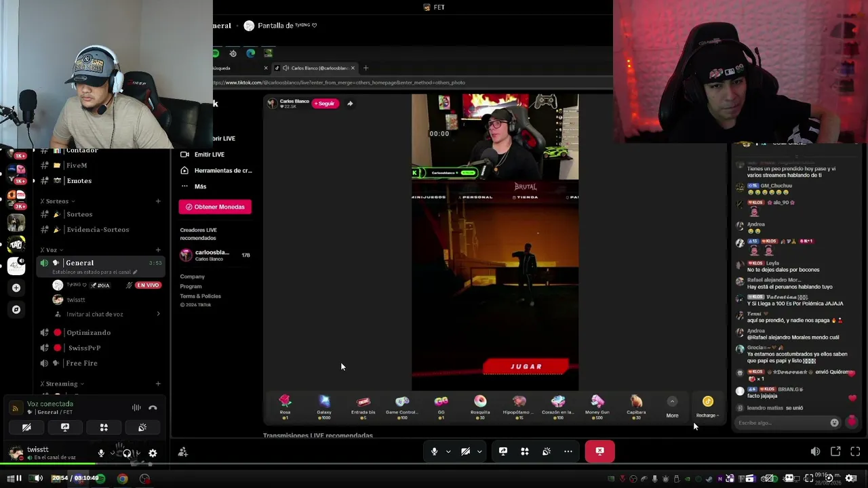Pause the video playback
The image size is (868, 488).
pos(18,479)
